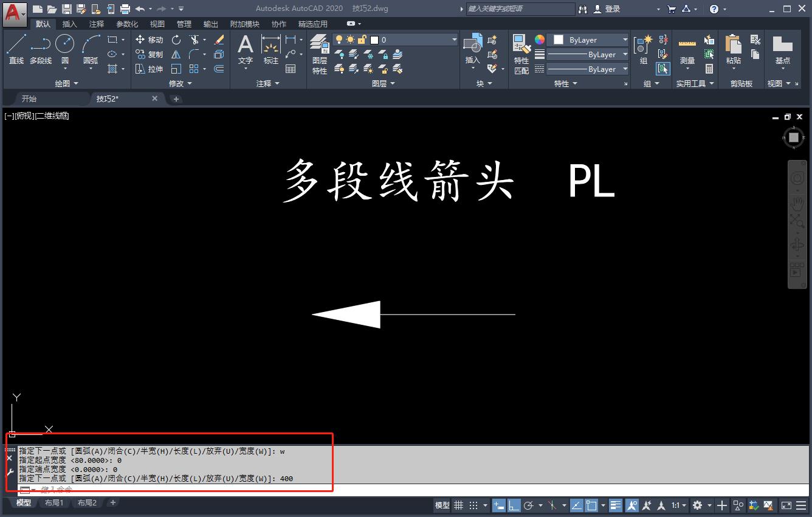Switch to the 插入 ribbon tab
Screen dimensions: 812x517
click(70, 24)
